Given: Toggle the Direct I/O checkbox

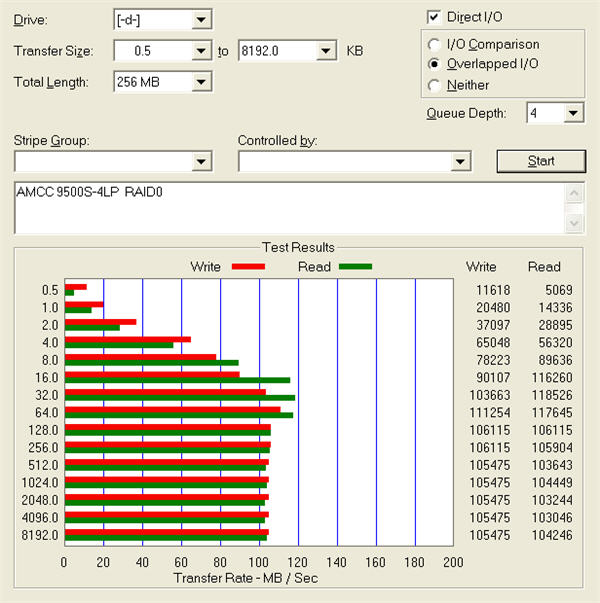Looking at the screenshot, I should point(434,17).
